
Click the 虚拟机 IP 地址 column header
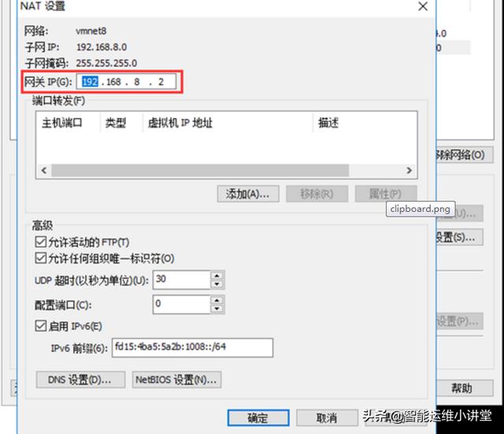tap(228, 123)
